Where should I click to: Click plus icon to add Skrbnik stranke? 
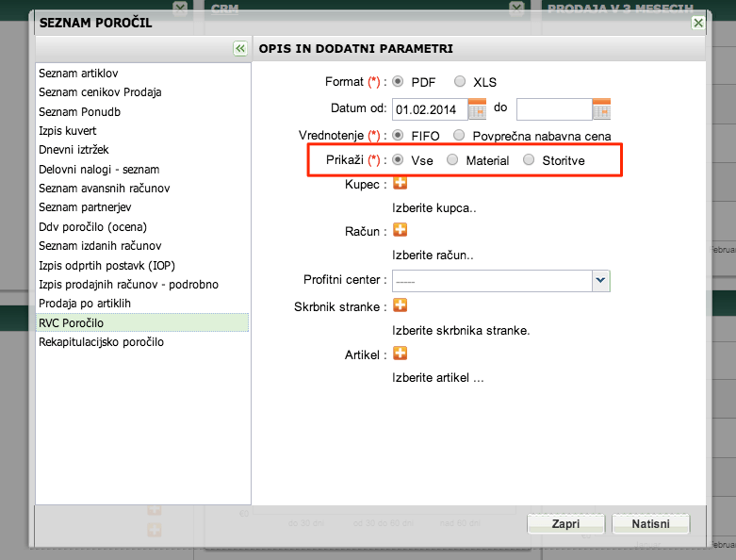(400, 305)
